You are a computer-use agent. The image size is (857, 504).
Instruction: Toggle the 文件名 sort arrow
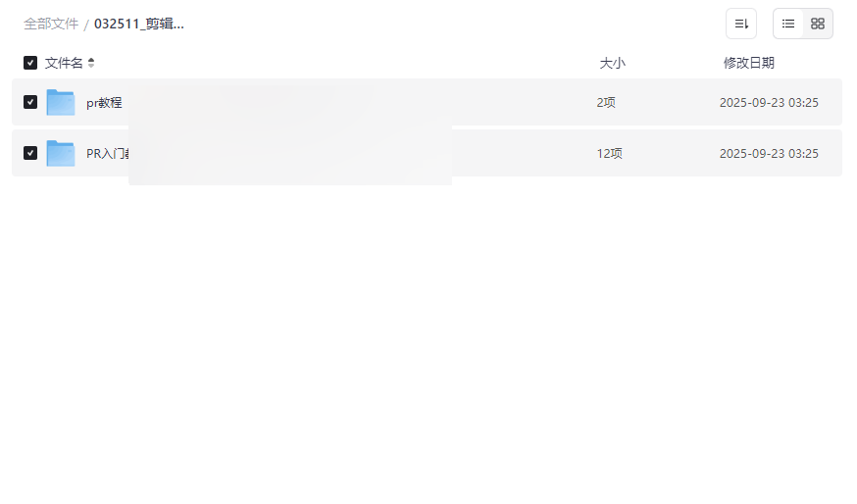pos(91,63)
